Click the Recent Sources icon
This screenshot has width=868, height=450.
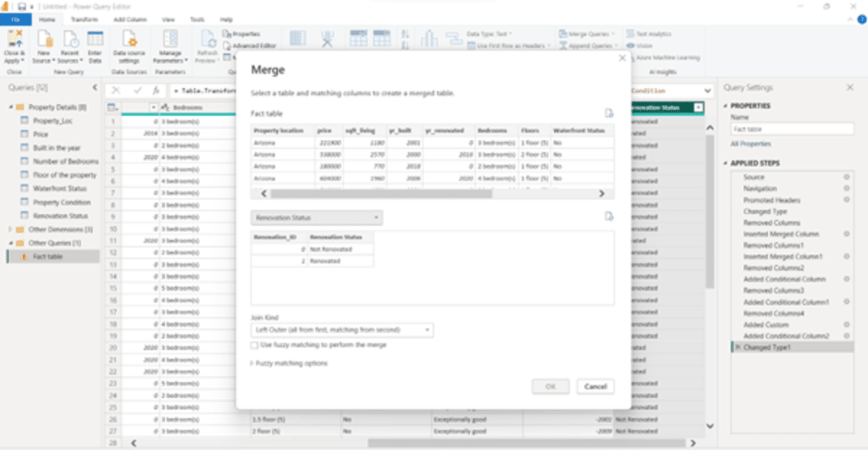(71, 41)
